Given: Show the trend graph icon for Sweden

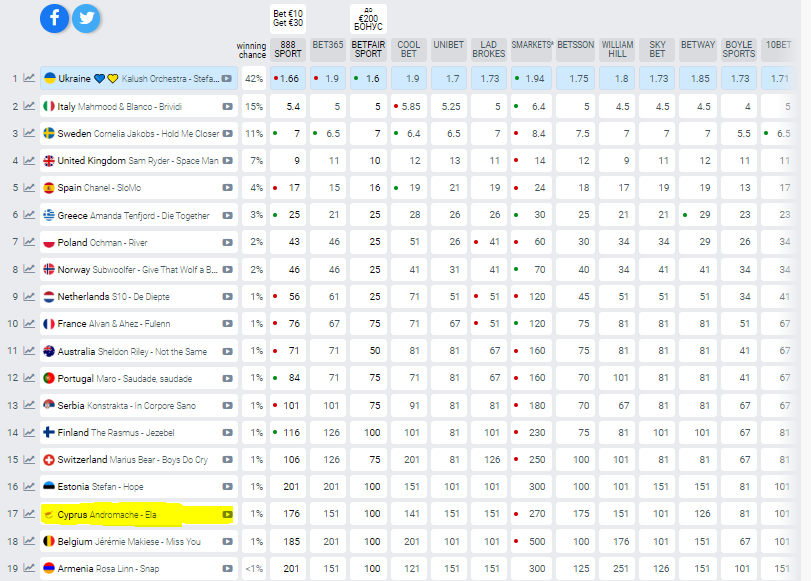Looking at the screenshot, I should point(29,133).
